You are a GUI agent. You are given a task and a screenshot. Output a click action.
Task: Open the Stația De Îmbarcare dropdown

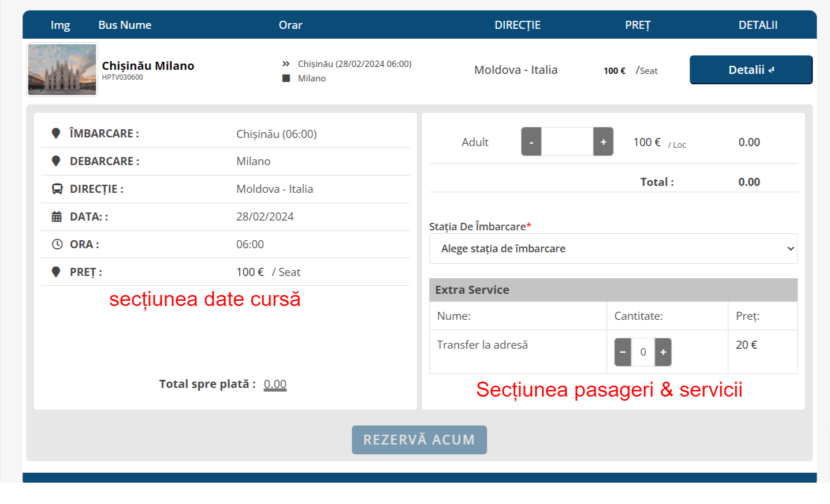coord(613,249)
